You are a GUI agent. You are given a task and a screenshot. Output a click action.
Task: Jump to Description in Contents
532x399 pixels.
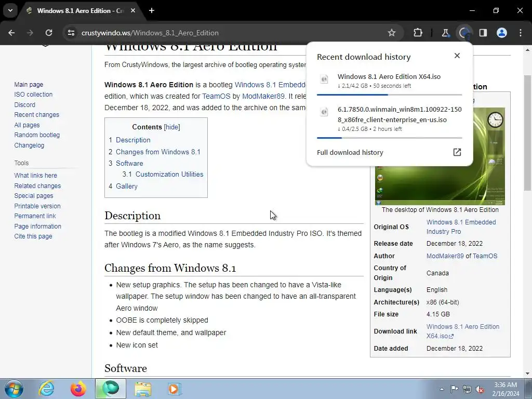pos(133,140)
